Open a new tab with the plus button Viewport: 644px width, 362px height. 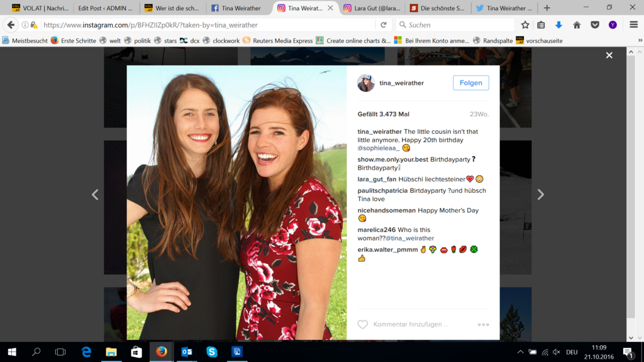tap(547, 8)
